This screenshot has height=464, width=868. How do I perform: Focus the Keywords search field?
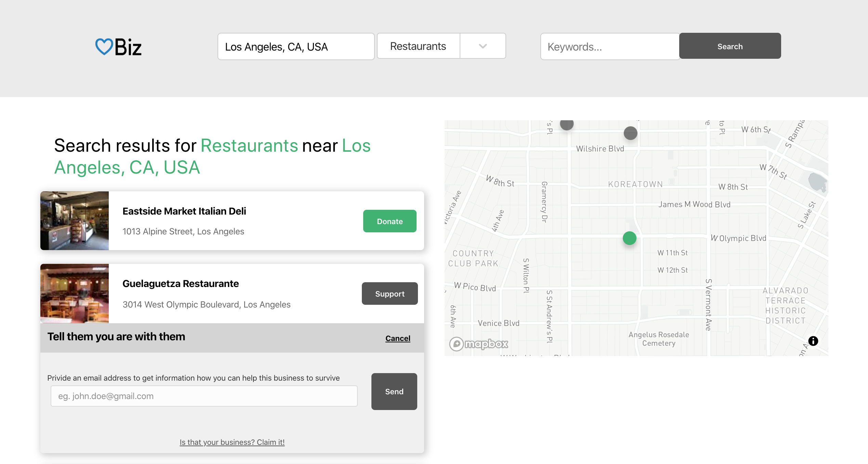coord(610,47)
